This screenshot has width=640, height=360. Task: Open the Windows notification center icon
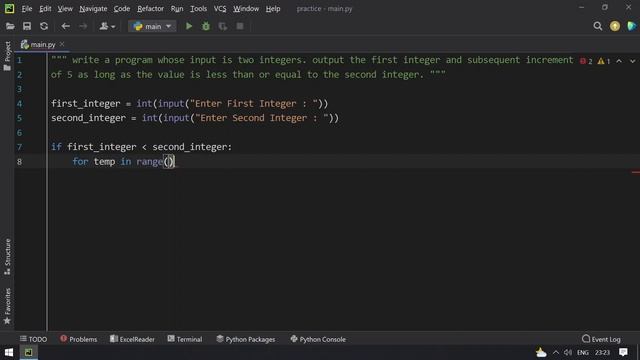623,352
